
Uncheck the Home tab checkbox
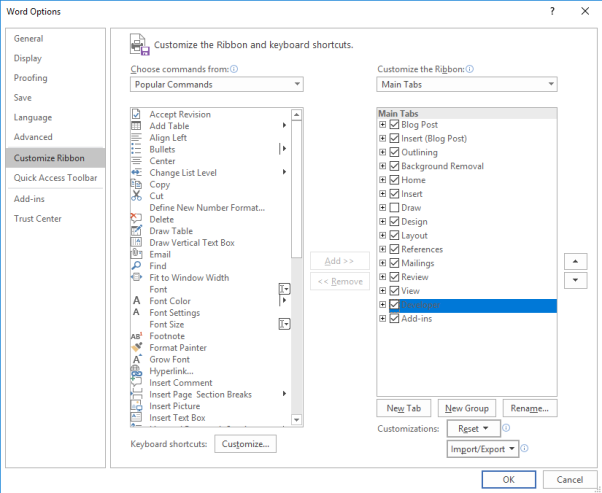pyautogui.click(x=394, y=180)
